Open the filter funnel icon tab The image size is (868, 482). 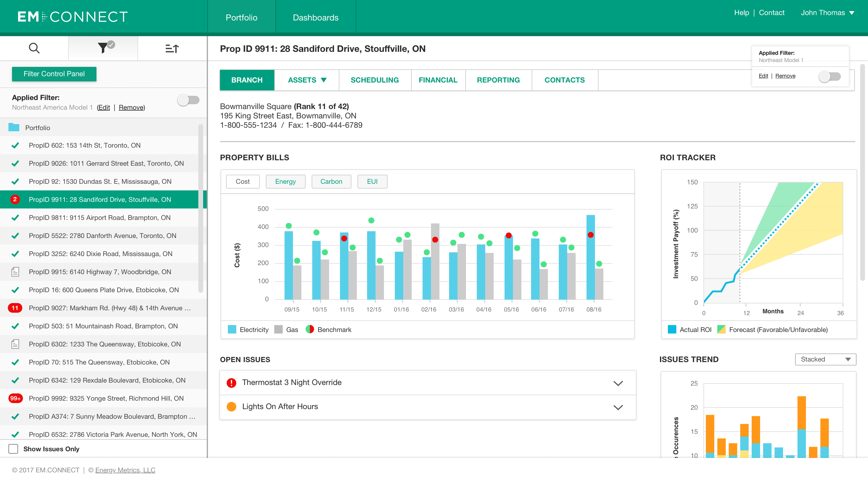point(103,48)
